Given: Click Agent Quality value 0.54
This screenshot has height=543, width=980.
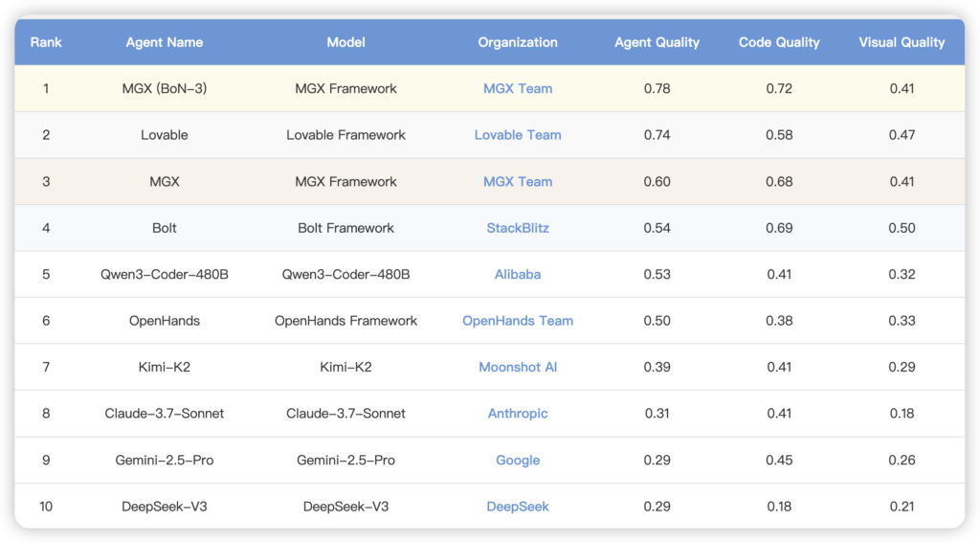Looking at the screenshot, I should pos(657,228).
